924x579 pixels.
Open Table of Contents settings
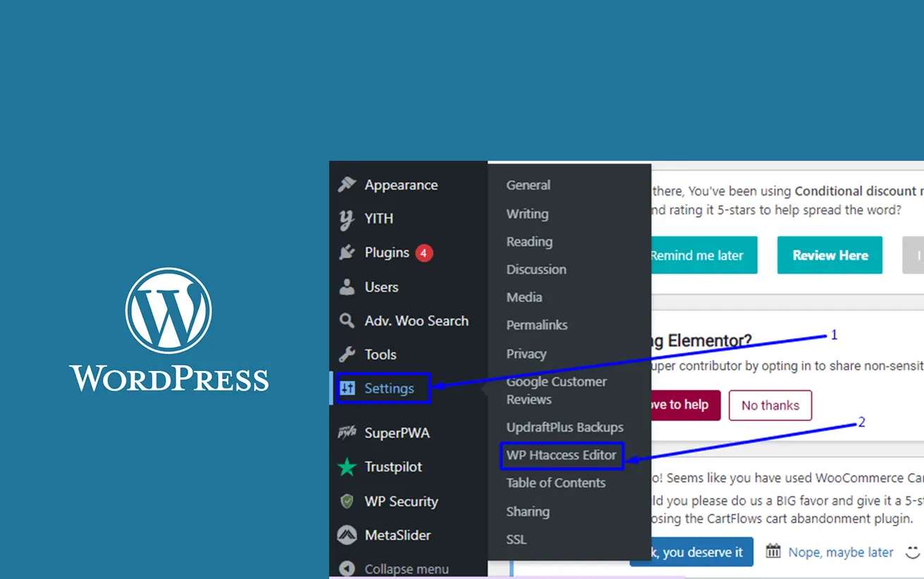point(556,483)
